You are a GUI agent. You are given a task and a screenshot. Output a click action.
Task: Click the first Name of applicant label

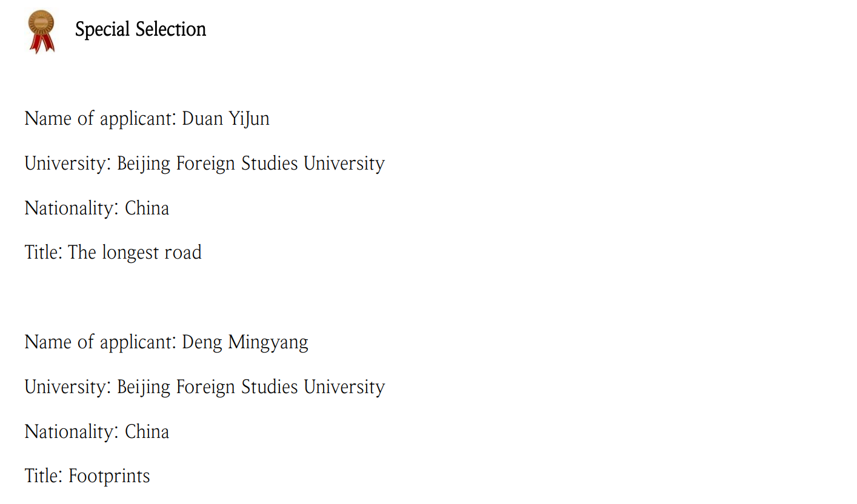click(101, 119)
